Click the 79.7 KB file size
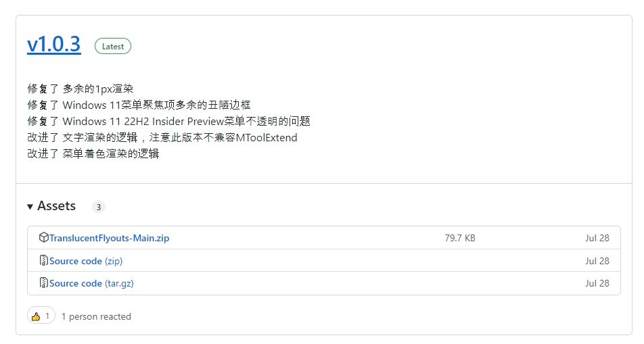 pos(460,238)
